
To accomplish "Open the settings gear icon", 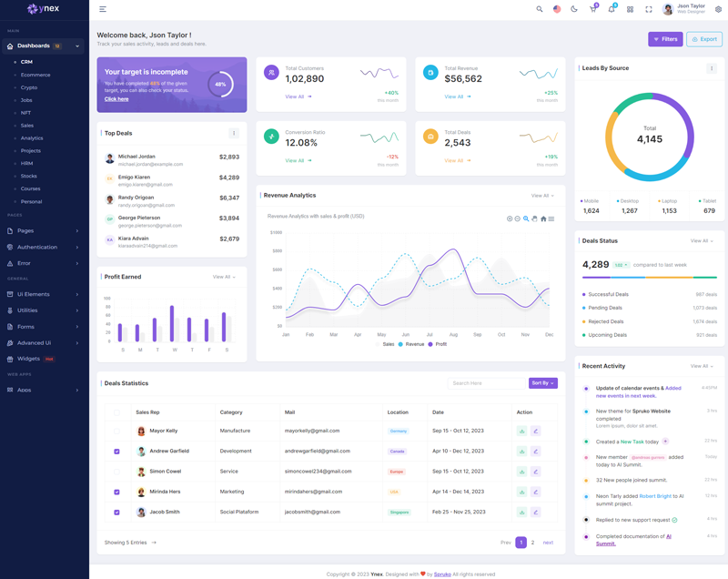I will (x=718, y=9).
